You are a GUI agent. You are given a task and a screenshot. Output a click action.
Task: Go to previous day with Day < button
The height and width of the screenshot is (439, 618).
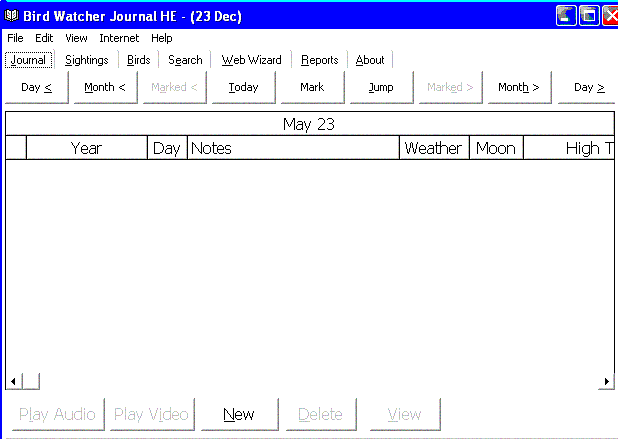pyautogui.click(x=37, y=87)
